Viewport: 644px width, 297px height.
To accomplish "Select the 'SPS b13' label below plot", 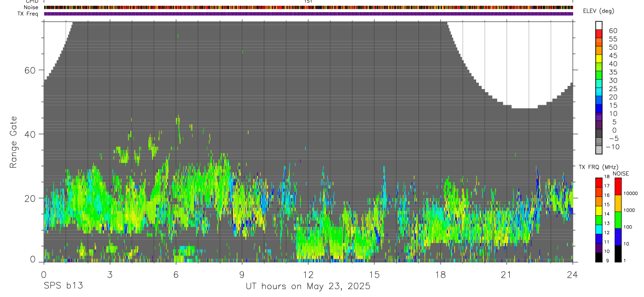I will pos(63,286).
